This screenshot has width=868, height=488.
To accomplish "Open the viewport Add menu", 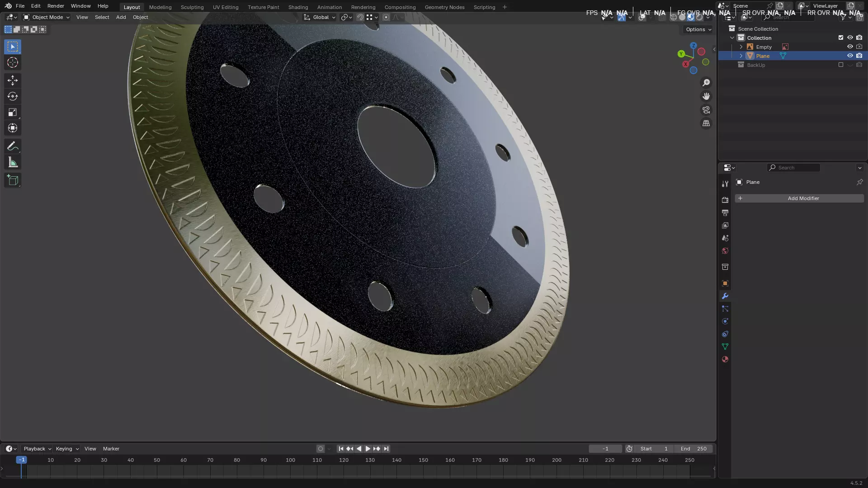I will [121, 17].
